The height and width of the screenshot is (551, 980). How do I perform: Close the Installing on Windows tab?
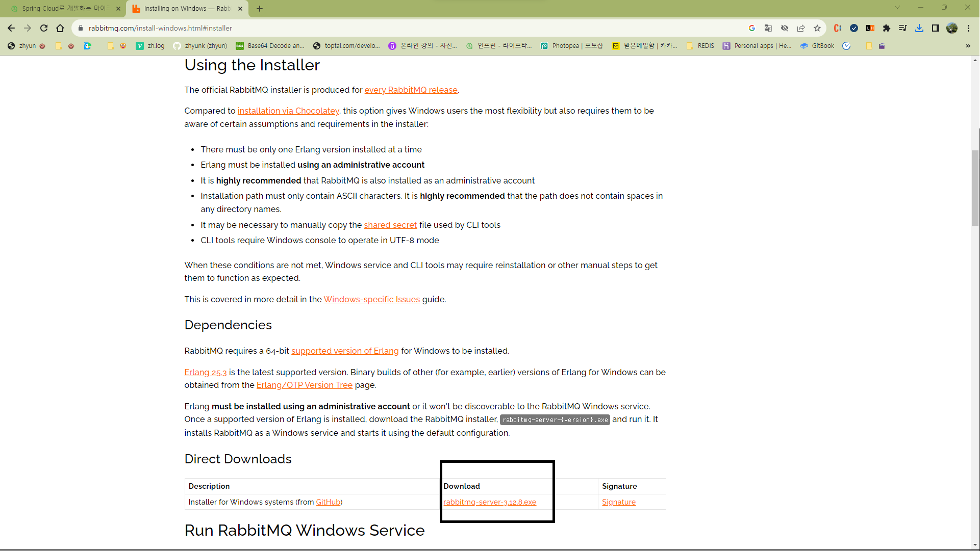(x=240, y=9)
